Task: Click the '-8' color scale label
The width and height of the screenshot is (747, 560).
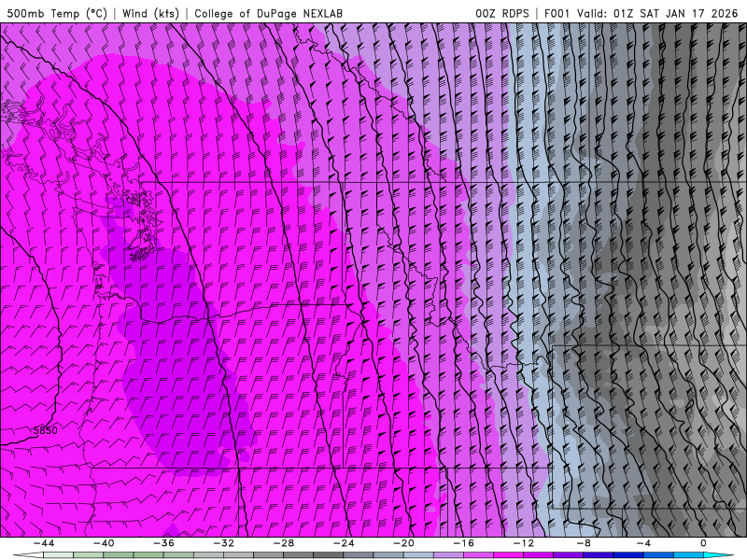Action: (583, 543)
